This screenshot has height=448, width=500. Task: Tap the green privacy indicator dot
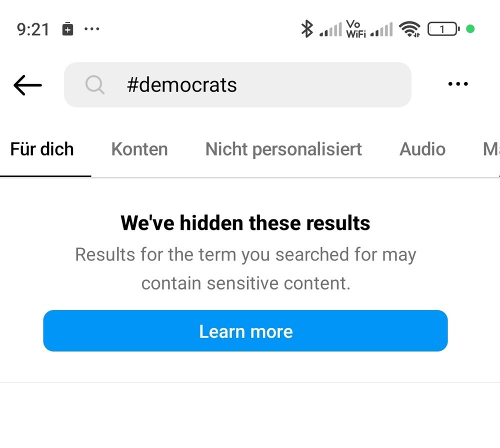(x=470, y=29)
